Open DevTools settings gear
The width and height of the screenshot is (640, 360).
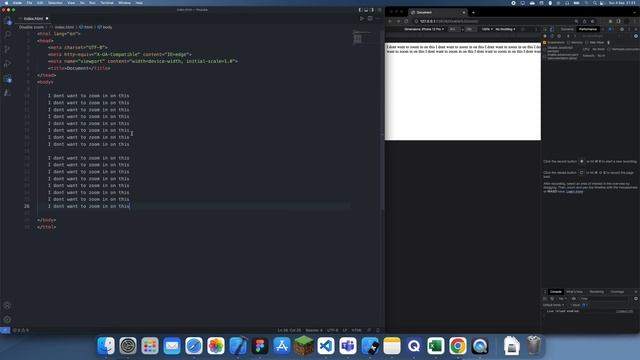622,29
